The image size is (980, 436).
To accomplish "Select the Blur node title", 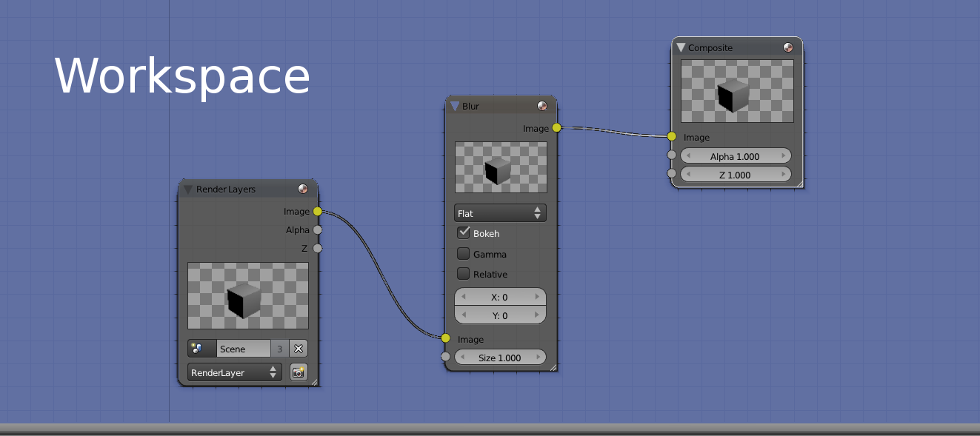I will coord(470,107).
